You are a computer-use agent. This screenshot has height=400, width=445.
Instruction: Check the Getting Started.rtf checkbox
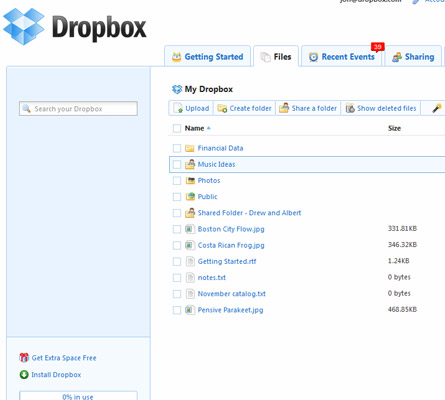pyautogui.click(x=177, y=261)
